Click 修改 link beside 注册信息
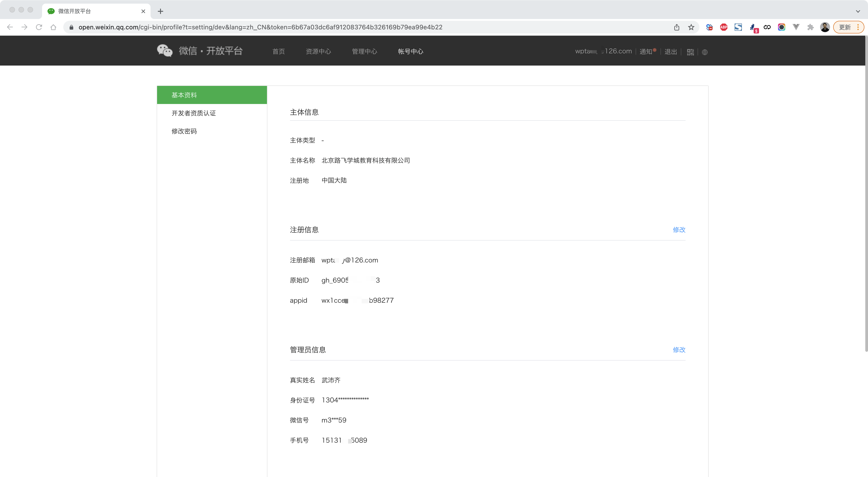 [x=679, y=229]
